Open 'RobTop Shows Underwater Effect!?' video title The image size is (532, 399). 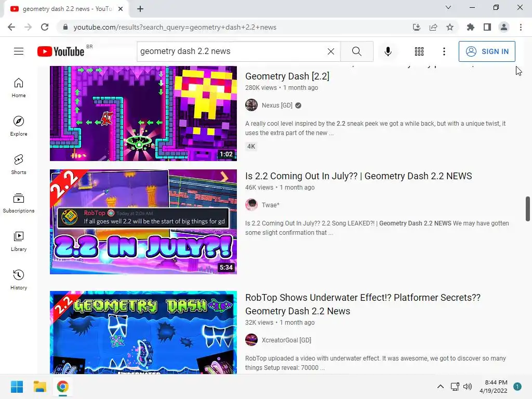pyautogui.click(x=363, y=304)
